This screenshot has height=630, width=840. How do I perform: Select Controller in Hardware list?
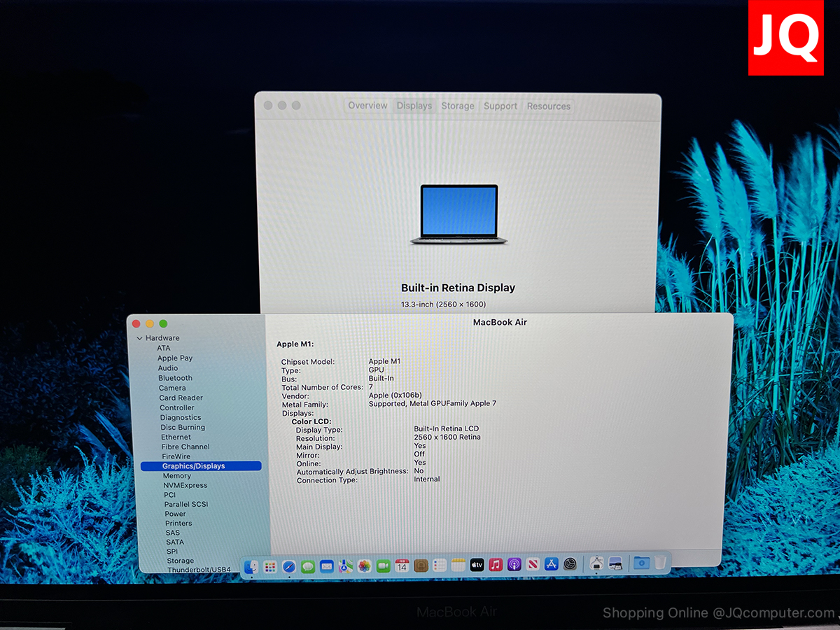[x=177, y=407]
